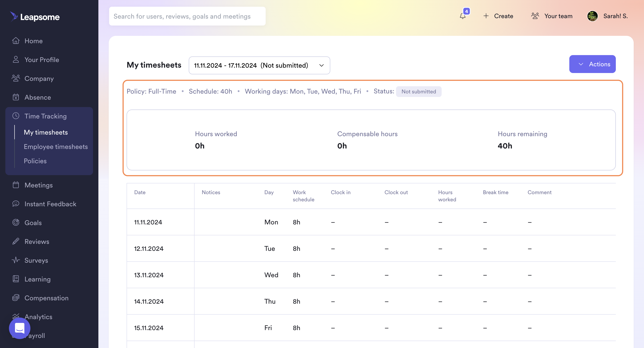
Task: Open the Actions dropdown button
Action: tap(592, 64)
